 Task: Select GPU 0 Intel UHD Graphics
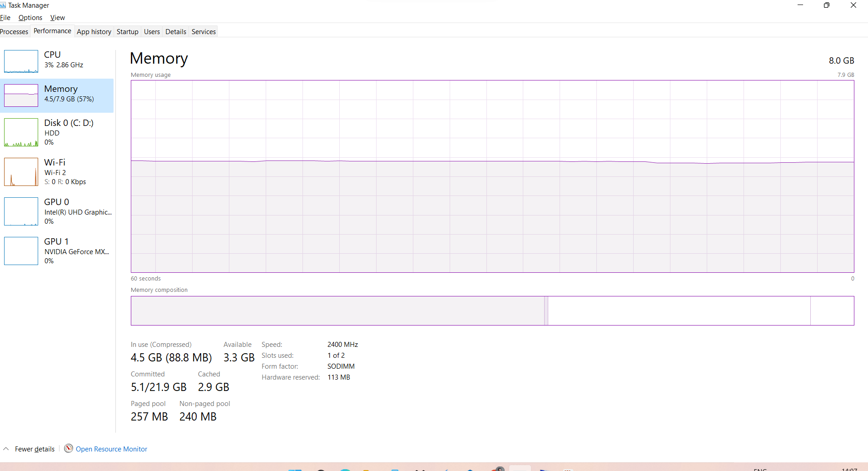(x=57, y=211)
